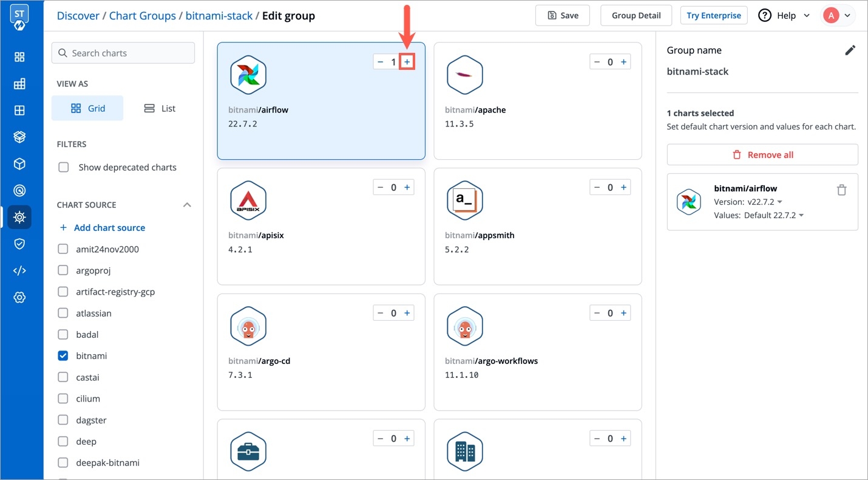Switch view to Grid

tap(87, 108)
